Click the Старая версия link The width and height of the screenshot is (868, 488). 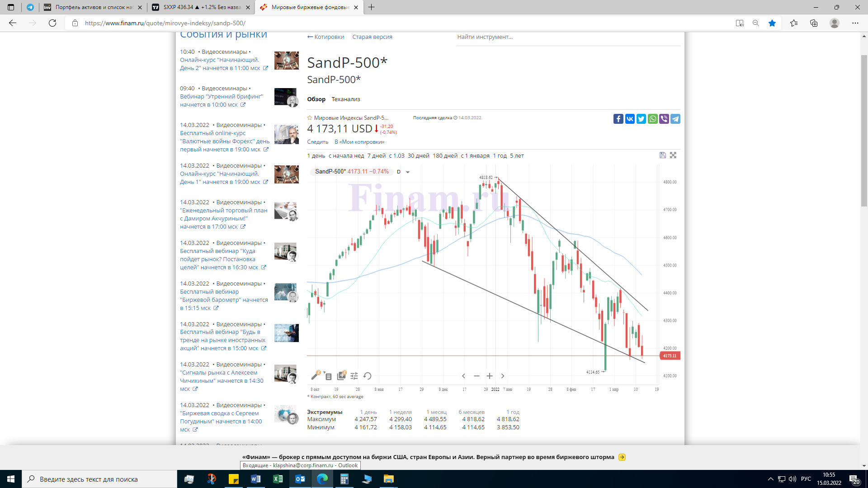[x=372, y=37]
